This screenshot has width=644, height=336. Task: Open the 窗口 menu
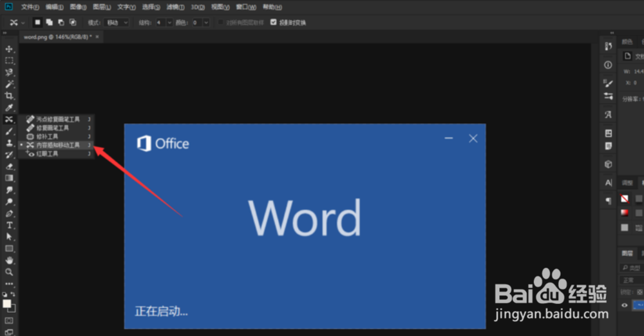[x=246, y=7]
